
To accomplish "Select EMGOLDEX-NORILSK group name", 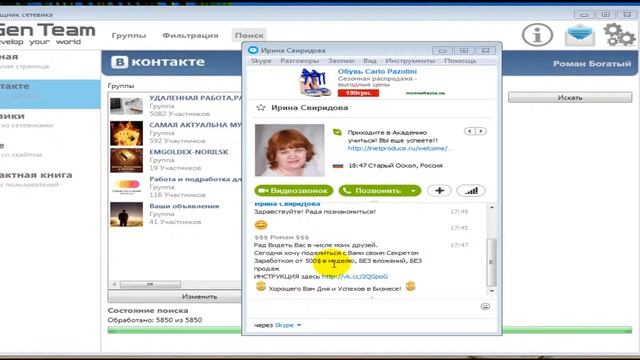I will [x=189, y=152].
